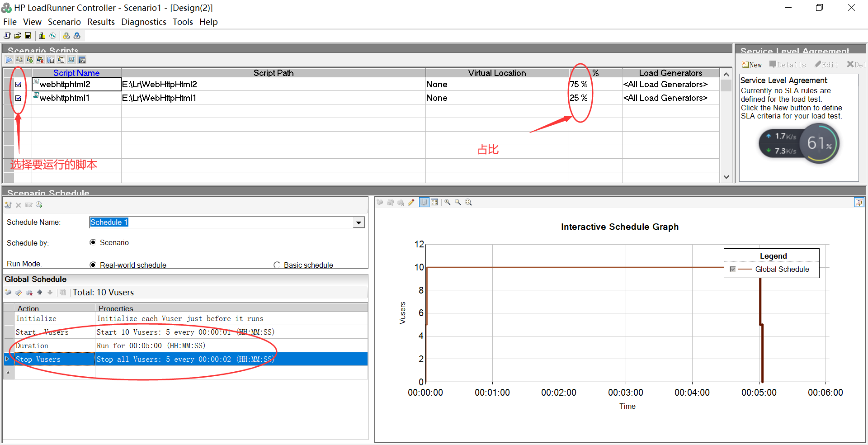This screenshot has width=868, height=445.
Task: Add a new action in Global Schedule toolbar
Action: point(8,293)
